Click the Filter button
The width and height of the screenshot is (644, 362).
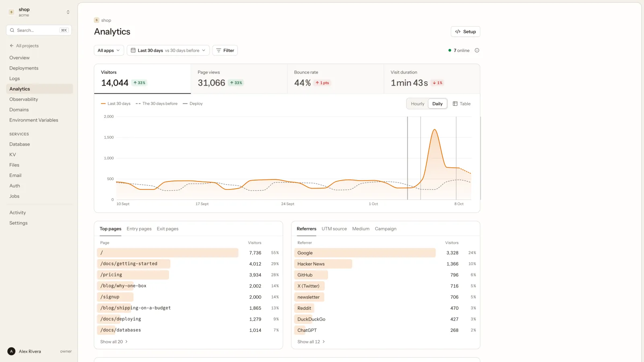[225, 50]
